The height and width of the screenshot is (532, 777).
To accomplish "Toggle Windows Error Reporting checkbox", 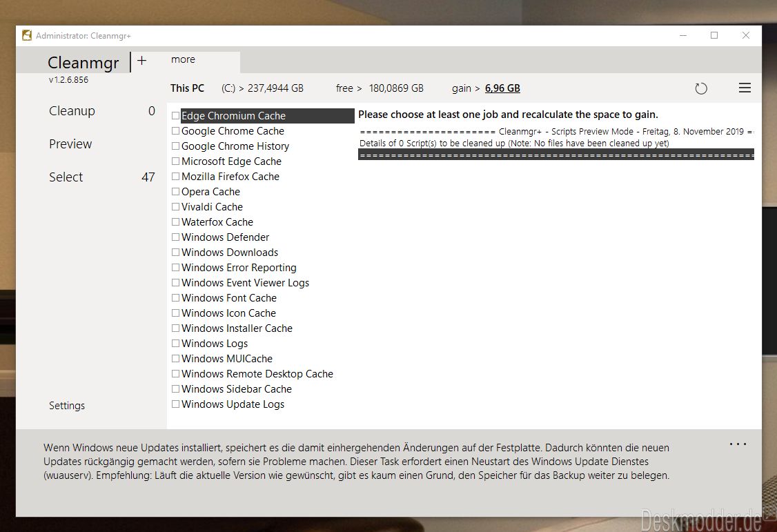I will pos(175,268).
